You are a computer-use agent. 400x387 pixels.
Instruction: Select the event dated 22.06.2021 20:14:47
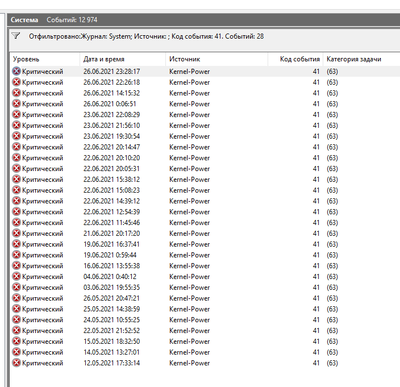205,147
